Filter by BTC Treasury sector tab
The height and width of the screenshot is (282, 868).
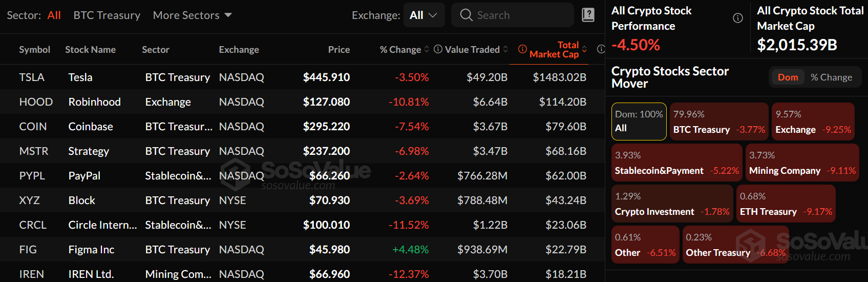pos(107,15)
